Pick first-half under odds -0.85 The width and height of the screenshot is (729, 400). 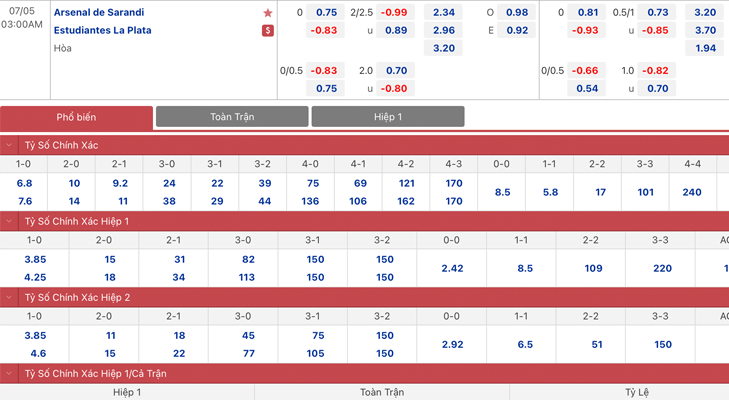coord(657,30)
